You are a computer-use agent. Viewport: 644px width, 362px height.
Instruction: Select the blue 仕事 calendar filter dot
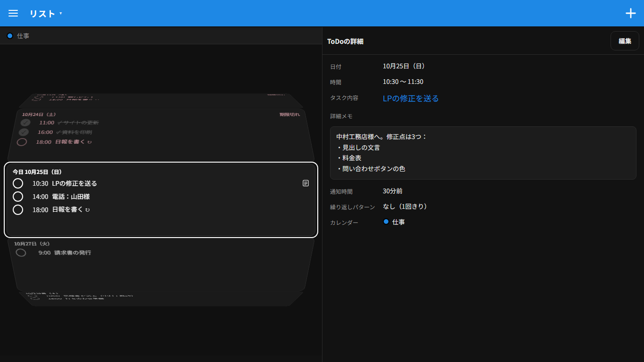[10, 36]
